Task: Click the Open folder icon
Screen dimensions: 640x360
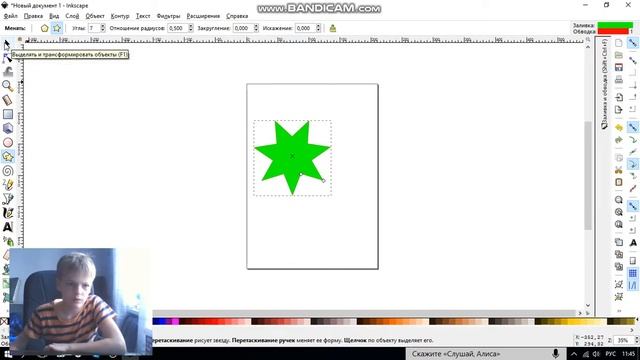Action: [619, 55]
